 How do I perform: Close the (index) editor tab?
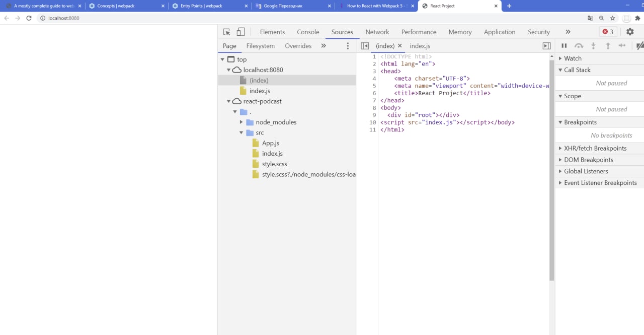[x=399, y=46]
